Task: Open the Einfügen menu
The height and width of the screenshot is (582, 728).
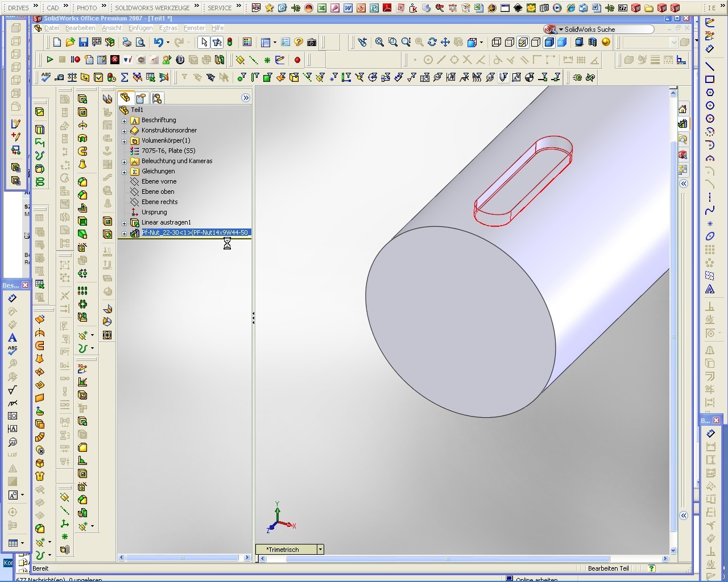Action: pyautogui.click(x=140, y=28)
